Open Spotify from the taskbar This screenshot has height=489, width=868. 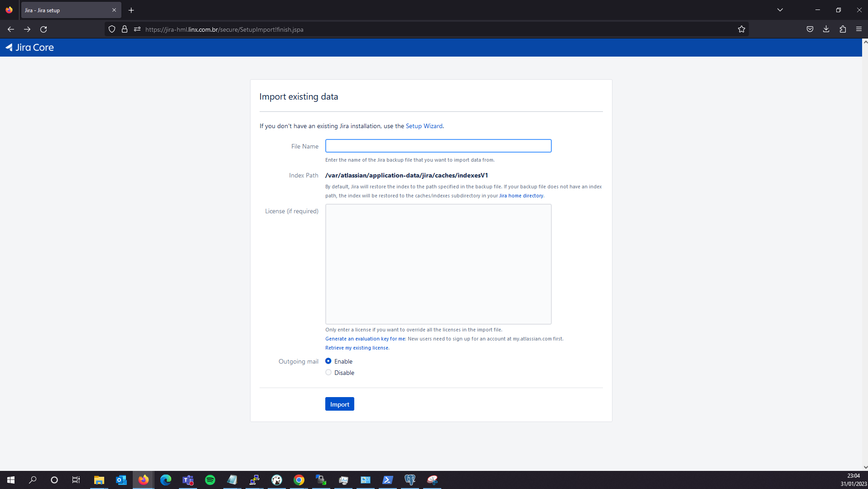pyautogui.click(x=210, y=480)
